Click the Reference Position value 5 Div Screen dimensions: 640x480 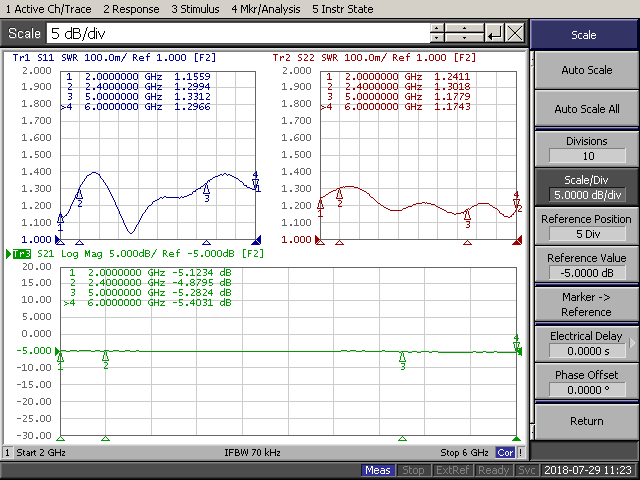pyautogui.click(x=587, y=234)
